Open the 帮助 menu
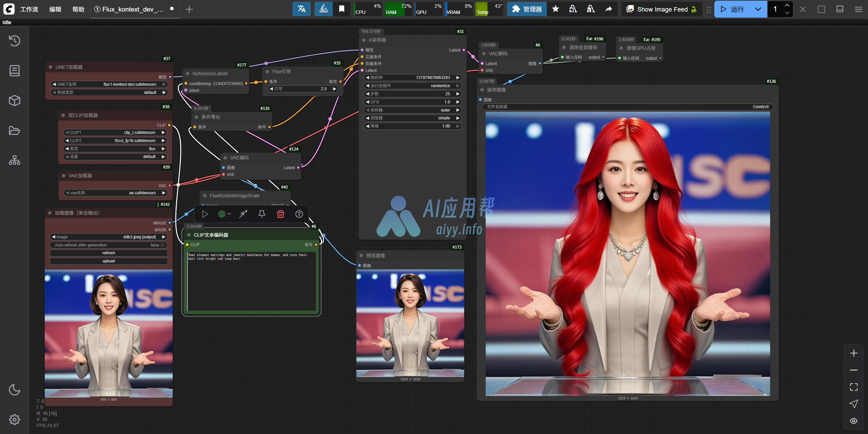The height and width of the screenshot is (434, 868). [x=78, y=9]
